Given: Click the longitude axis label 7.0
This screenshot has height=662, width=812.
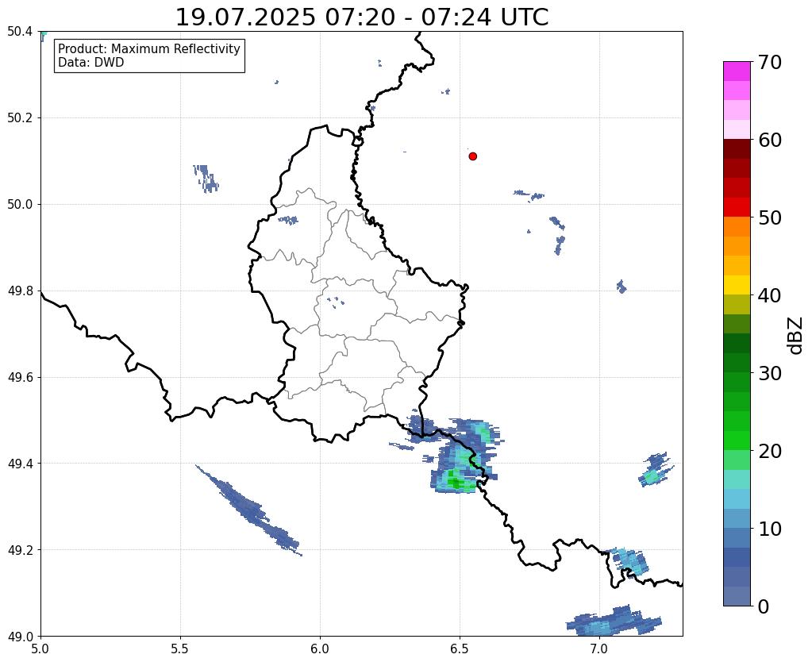Looking at the screenshot, I should point(599,649).
